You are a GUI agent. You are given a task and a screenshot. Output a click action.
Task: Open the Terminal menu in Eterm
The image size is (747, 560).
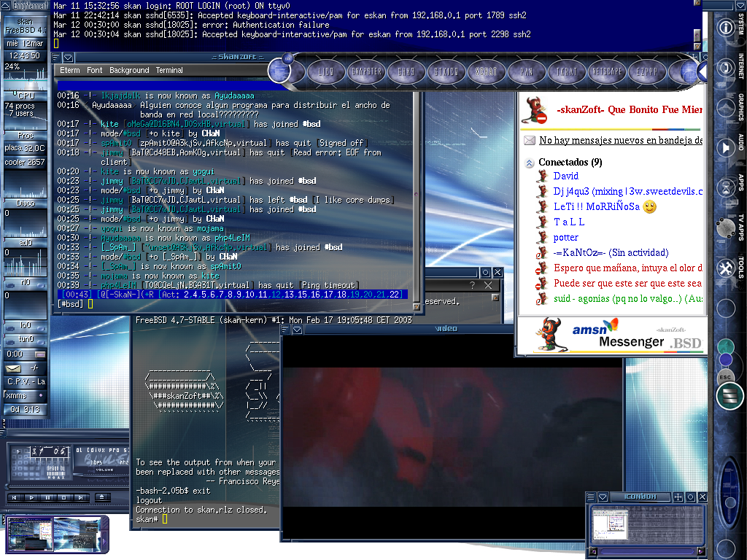pyautogui.click(x=169, y=70)
